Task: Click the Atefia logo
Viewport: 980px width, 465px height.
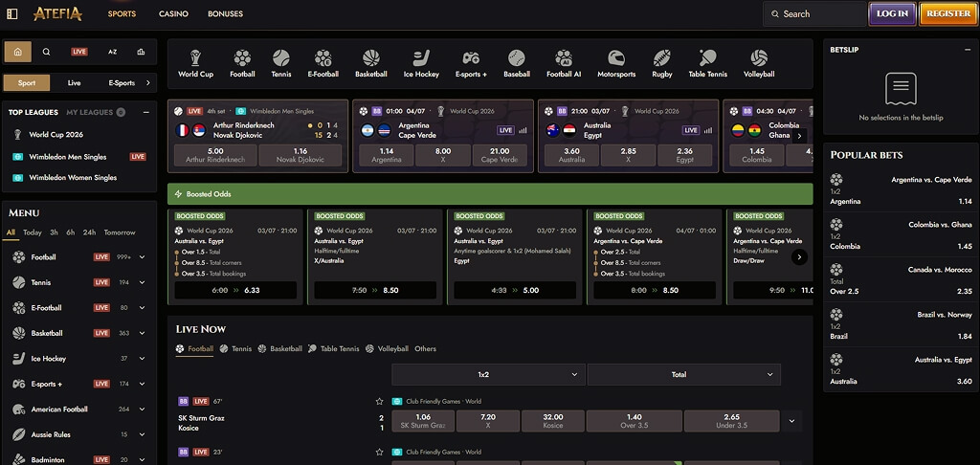Action: tap(57, 13)
